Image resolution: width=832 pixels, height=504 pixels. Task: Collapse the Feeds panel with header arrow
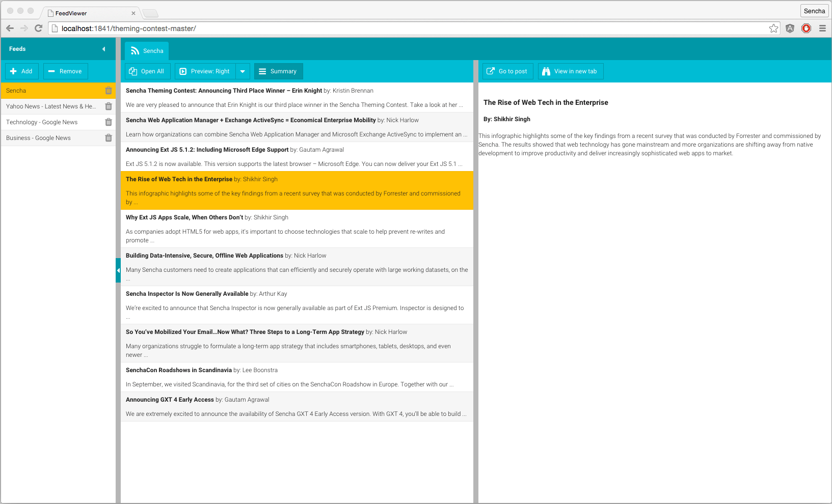[x=104, y=49]
